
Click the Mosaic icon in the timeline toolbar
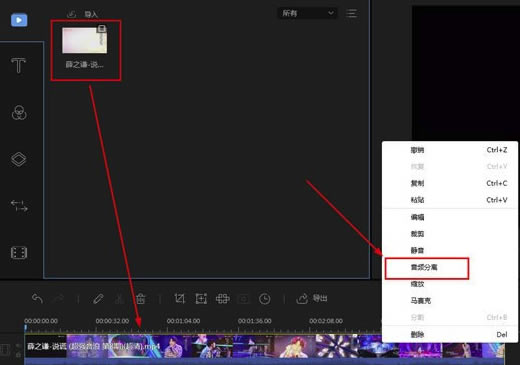click(222, 299)
